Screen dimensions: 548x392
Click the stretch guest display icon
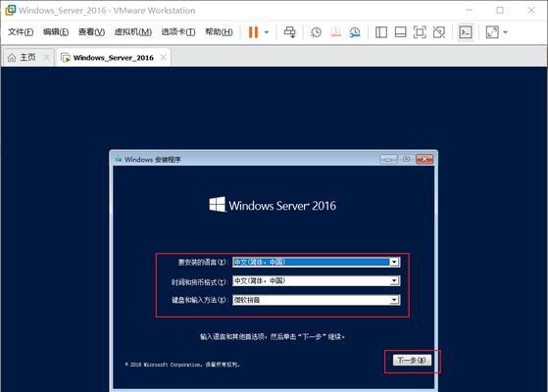point(492,32)
